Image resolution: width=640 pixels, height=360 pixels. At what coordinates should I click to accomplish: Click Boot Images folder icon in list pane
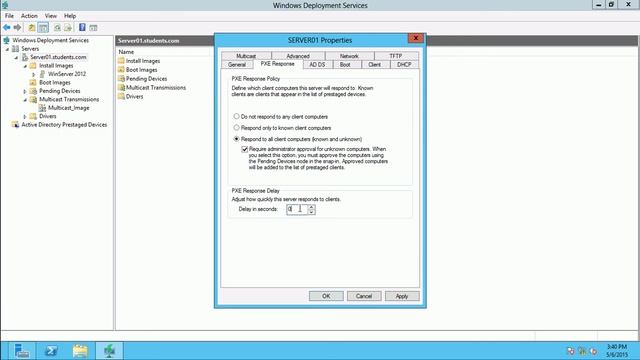(x=121, y=69)
